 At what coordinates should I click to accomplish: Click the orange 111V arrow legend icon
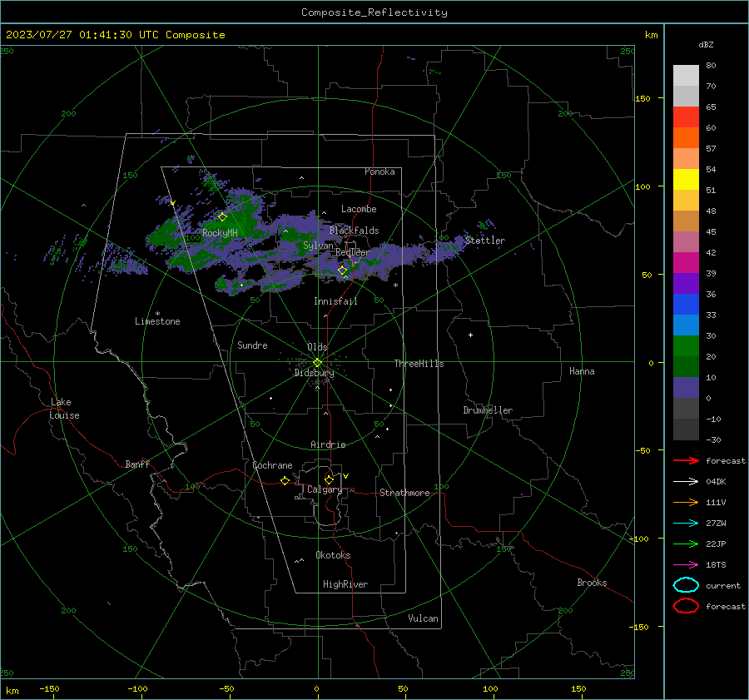click(x=686, y=502)
